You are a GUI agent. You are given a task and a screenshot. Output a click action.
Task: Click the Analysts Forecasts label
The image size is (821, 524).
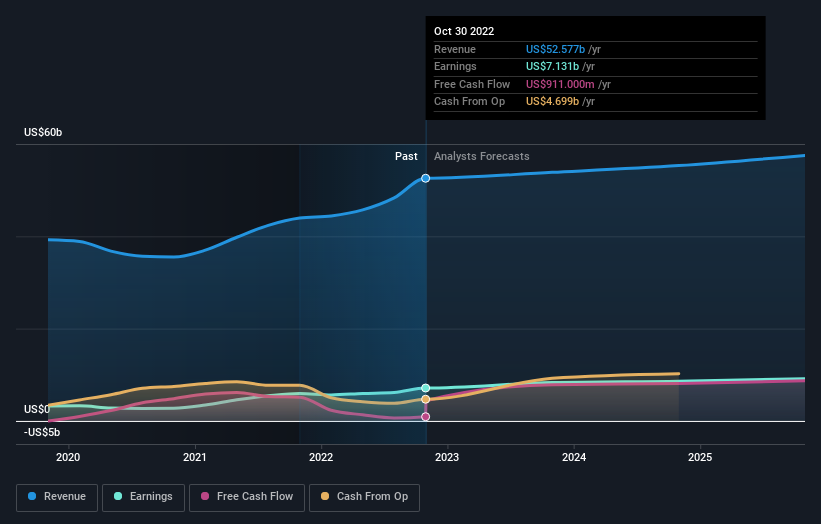click(x=482, y=157)
